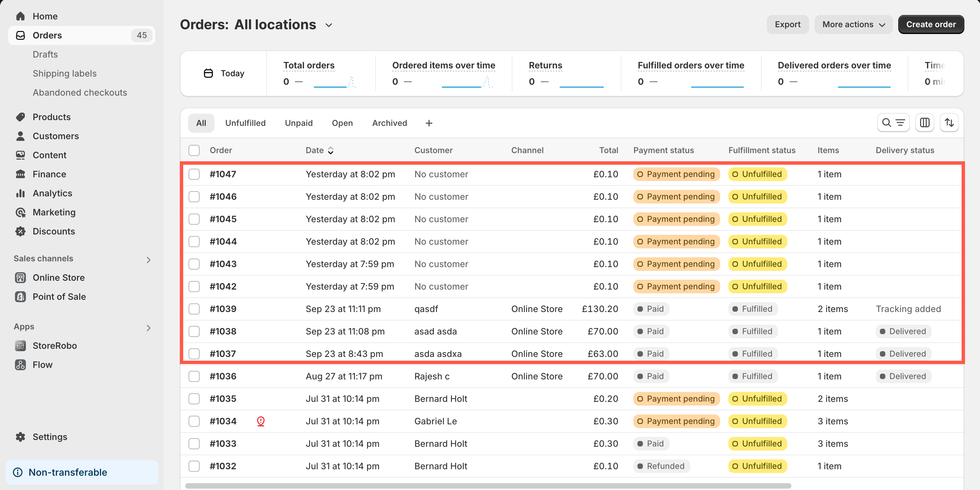Viewport: 980px width, 490px height.
Task: Click the StoreRobo app icon
Action: tap(20, 345)
